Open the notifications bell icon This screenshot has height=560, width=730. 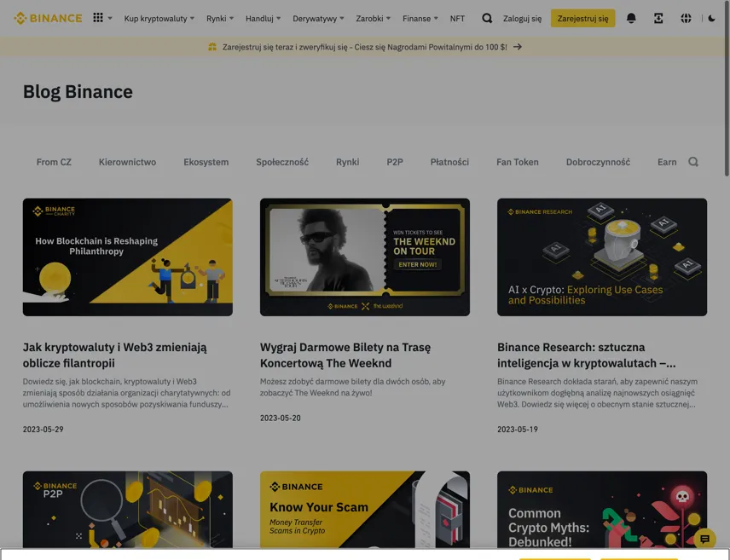[x=631, y=18]
